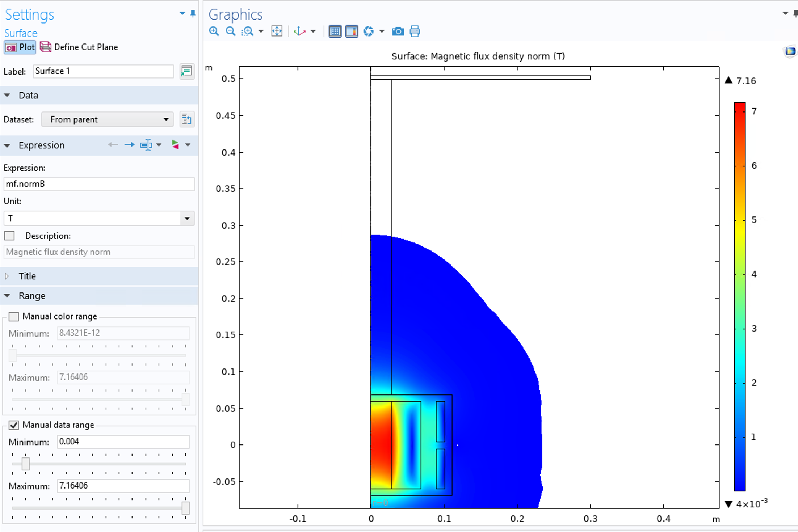The image size is (798, 532).
Task: Toggle the Show Legends icon
Action: (x=352, y=31)
